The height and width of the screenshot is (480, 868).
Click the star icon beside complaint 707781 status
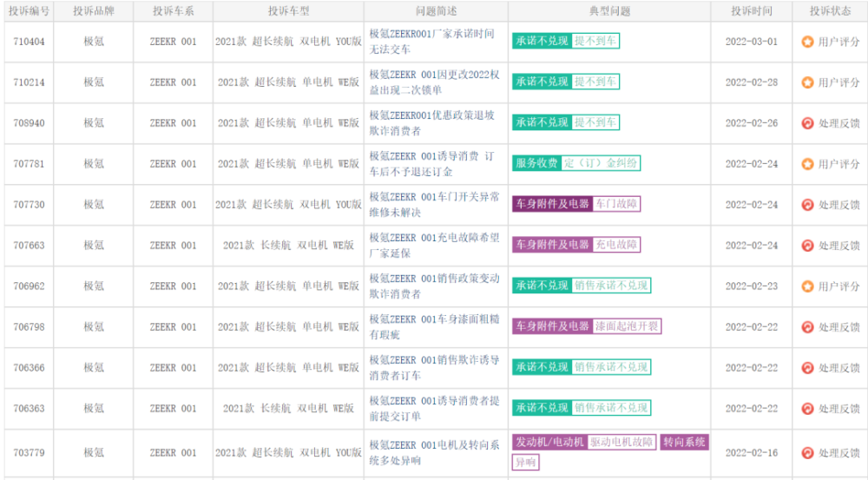tap(807, 164)
